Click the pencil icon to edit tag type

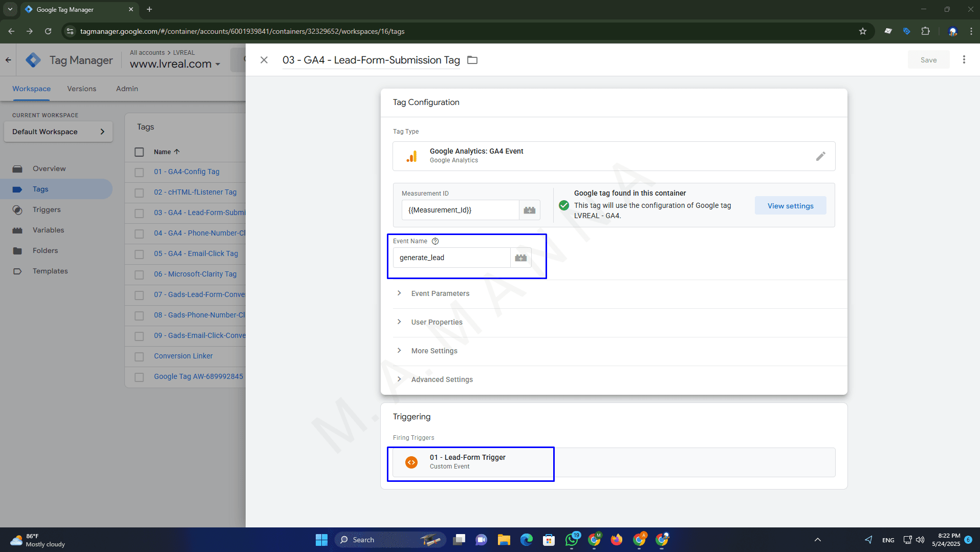pyautogui.click(x=820, y=156)
